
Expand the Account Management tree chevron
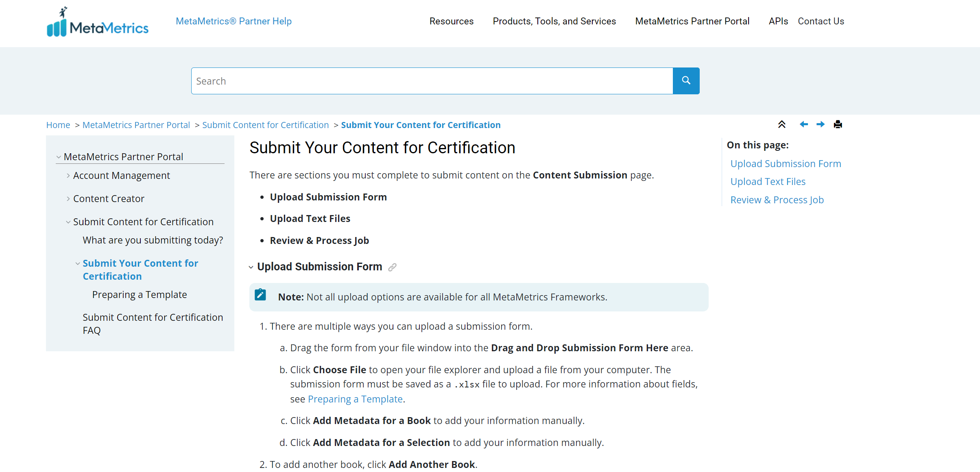coord(68,176)
